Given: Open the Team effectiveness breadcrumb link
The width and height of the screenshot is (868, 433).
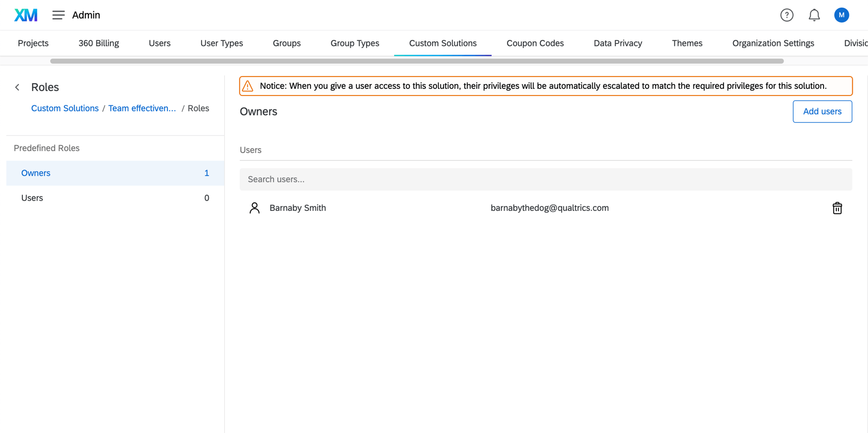Looking at the screenshot, I should [x=142, y=108].
